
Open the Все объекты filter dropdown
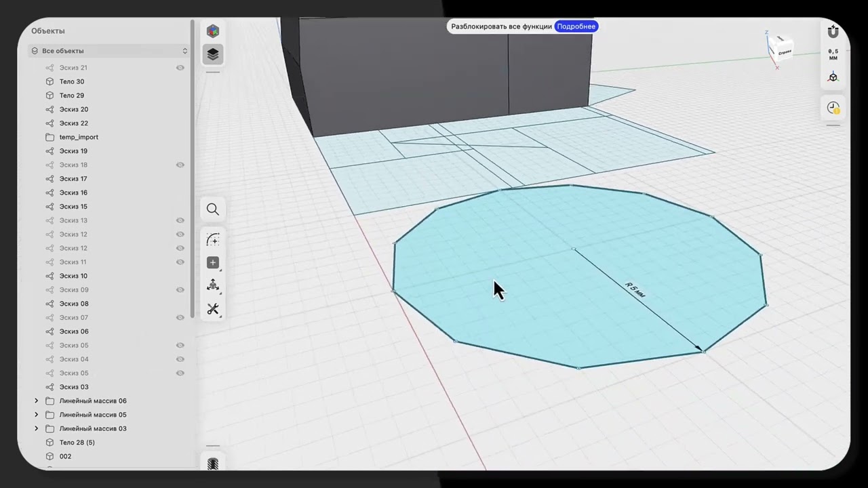point(108,51)
